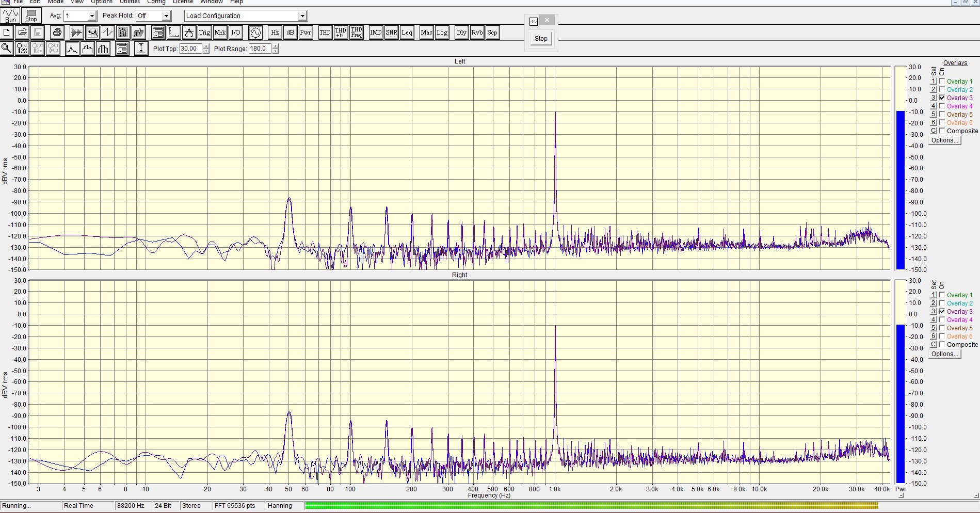Open the SNR measurement tool
980x513 pixels.
[391, 33]
